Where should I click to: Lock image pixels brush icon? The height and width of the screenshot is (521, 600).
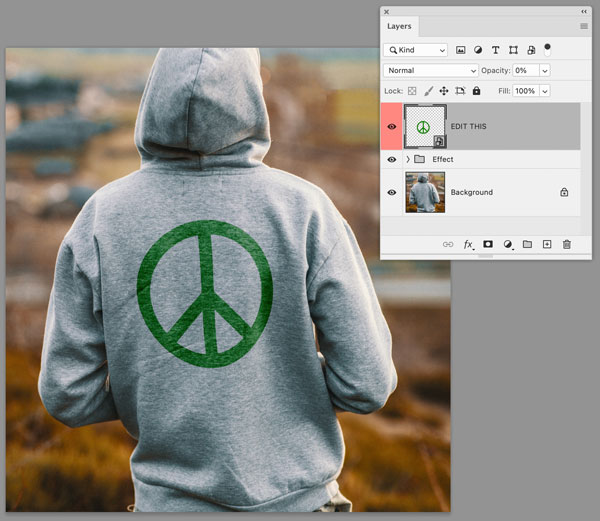(x=429, y=91)
